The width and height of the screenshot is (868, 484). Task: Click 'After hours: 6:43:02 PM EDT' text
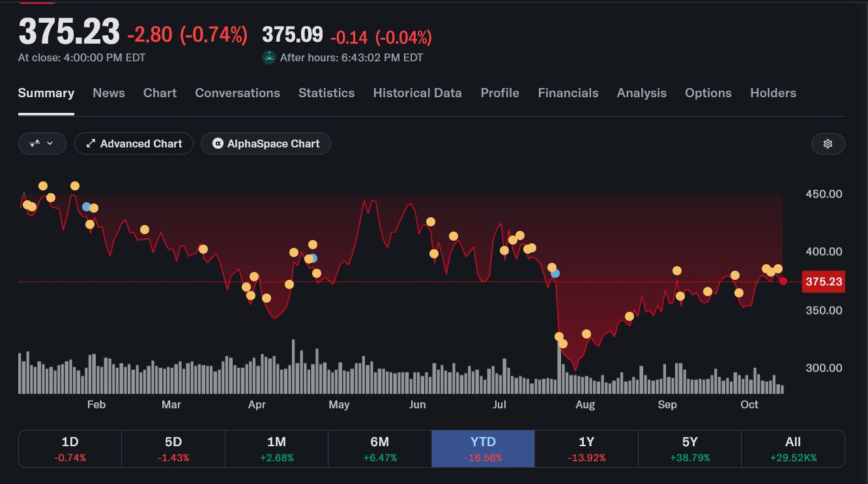coord(352,57)
